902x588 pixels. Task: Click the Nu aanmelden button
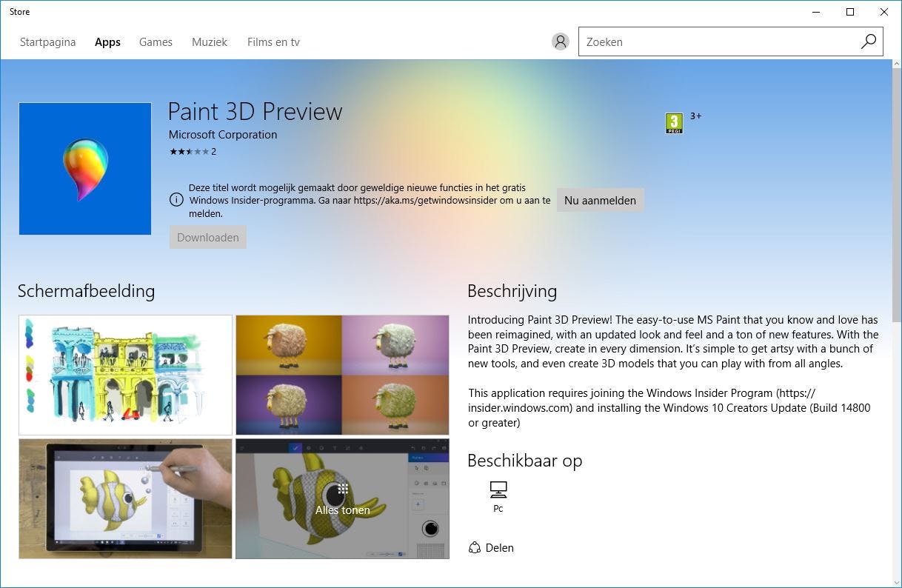600,200
